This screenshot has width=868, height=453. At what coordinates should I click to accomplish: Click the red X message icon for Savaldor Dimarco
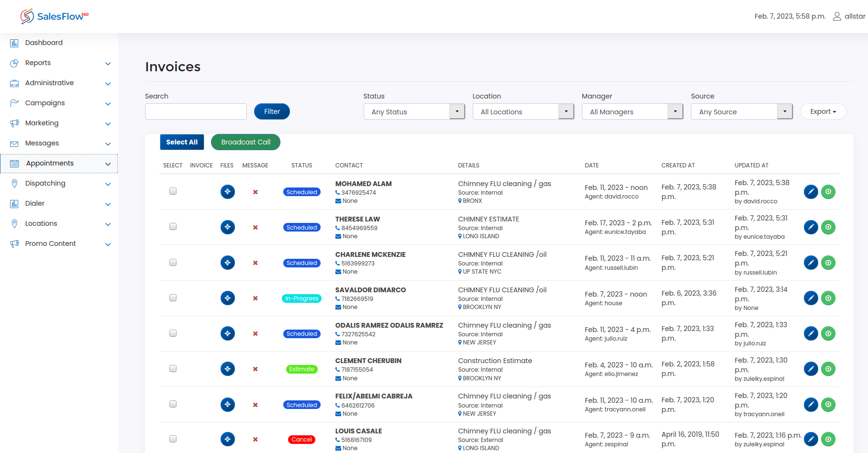256,298
